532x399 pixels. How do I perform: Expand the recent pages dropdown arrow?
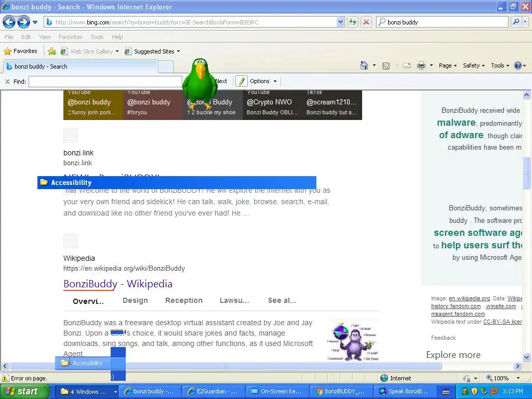35,22
